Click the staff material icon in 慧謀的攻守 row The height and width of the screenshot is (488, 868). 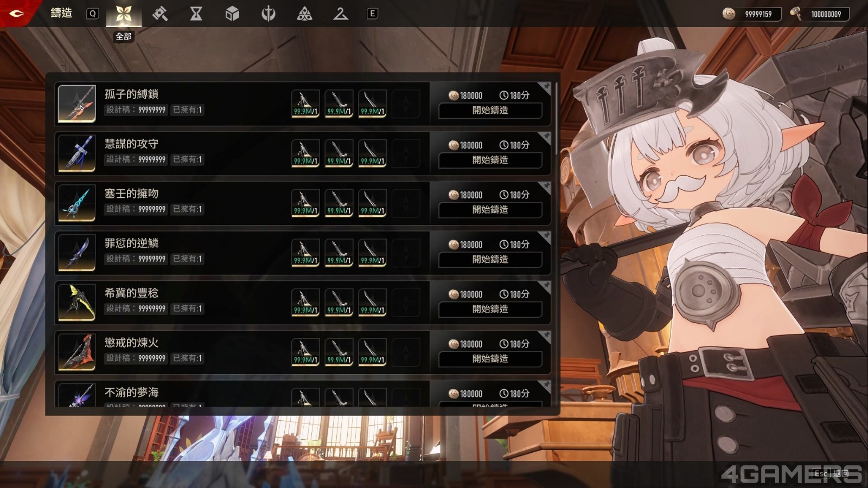pyautogui.click(x=305, y=153)
